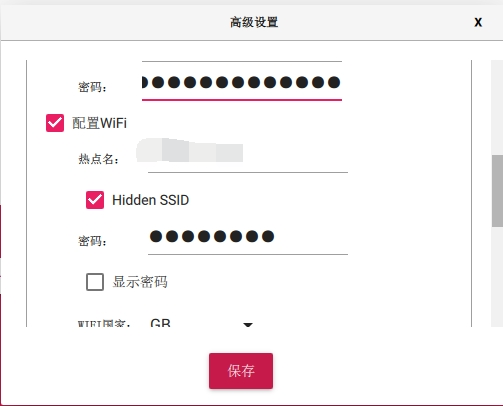
Task: Uncheck the 配置WiFi checkbox
Action: click(x=55, y=123)
